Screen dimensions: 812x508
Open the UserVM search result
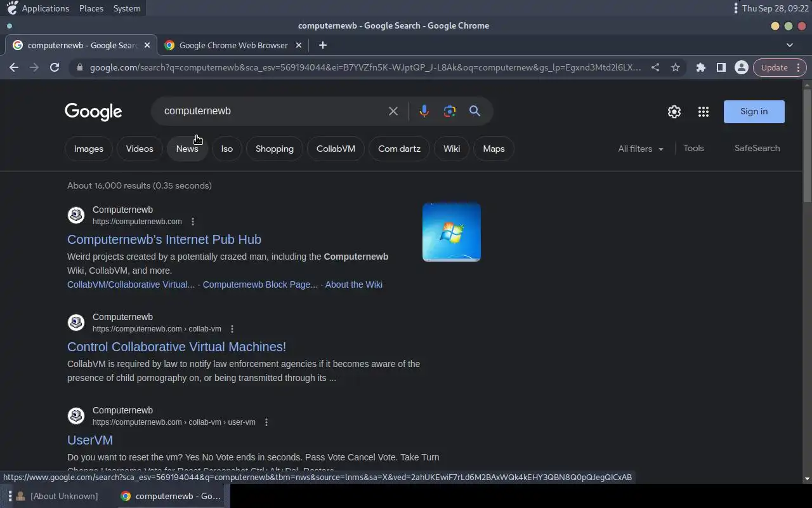click(x=90, y=440)
